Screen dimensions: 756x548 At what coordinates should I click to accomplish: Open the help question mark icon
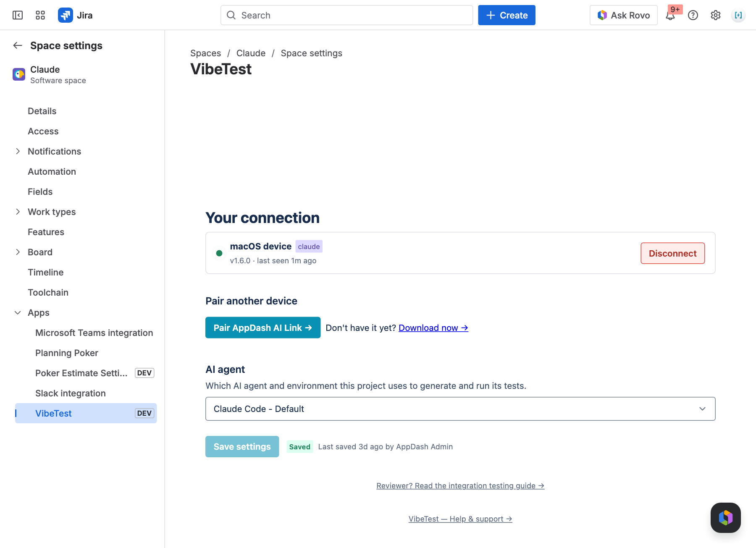(693, 15)
